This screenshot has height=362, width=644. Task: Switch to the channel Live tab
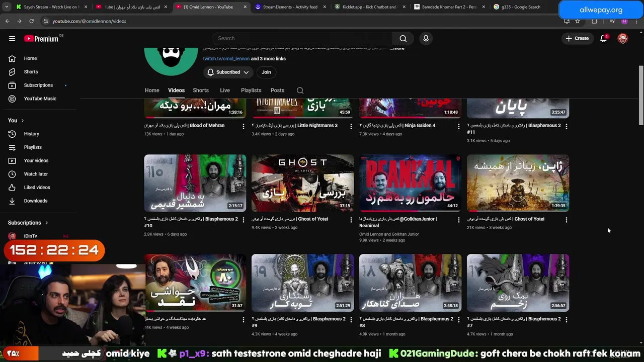point(225,90)
